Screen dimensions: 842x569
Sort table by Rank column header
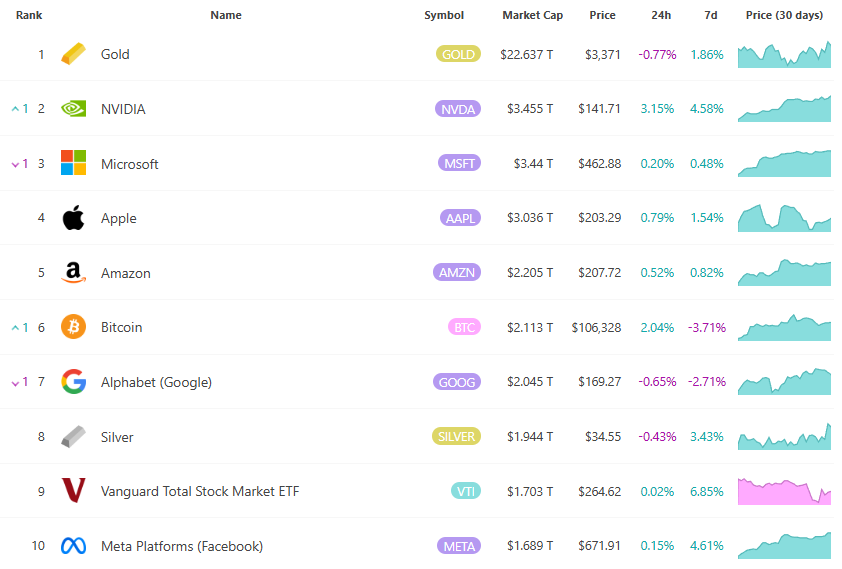[29, 15]
